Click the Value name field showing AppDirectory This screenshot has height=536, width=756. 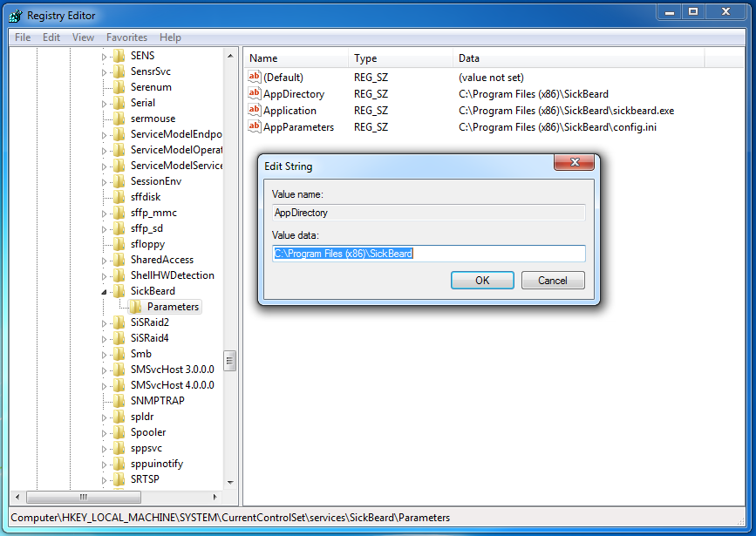tap(429, 213)
